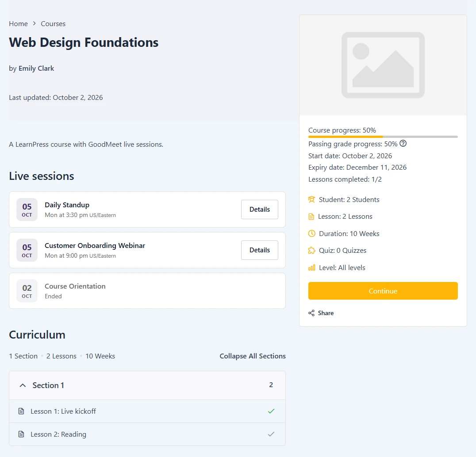Click the Quiz puzzle piece icon

tap(312, 251)
